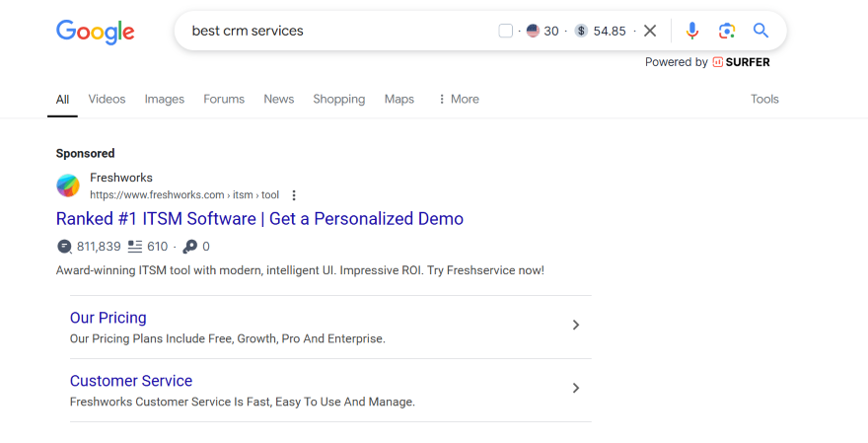
Task: Click the CPC value 54.85
Action: [x=610, y=31]
